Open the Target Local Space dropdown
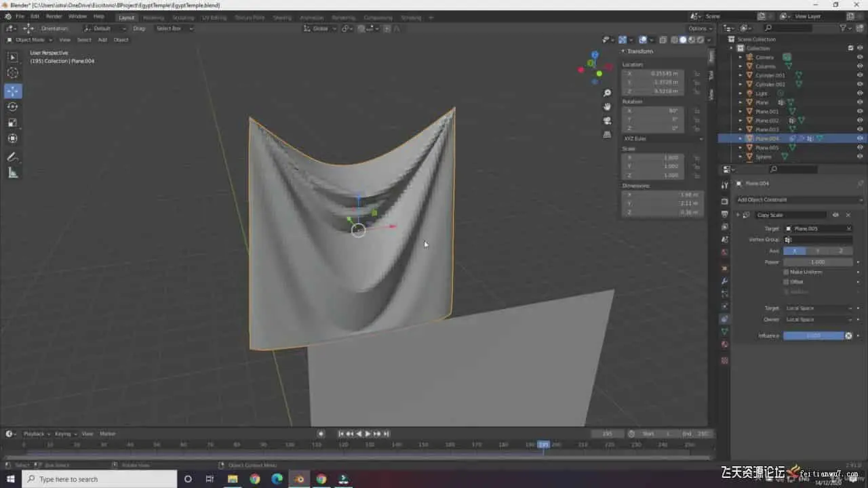 818,308
